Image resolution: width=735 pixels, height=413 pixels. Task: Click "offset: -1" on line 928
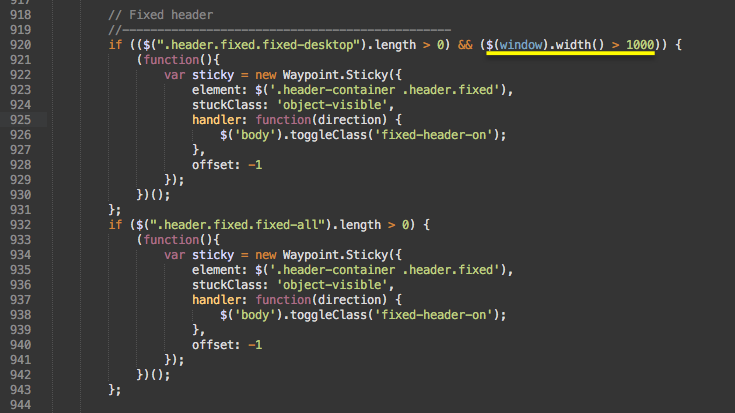(x=227, y=165)
